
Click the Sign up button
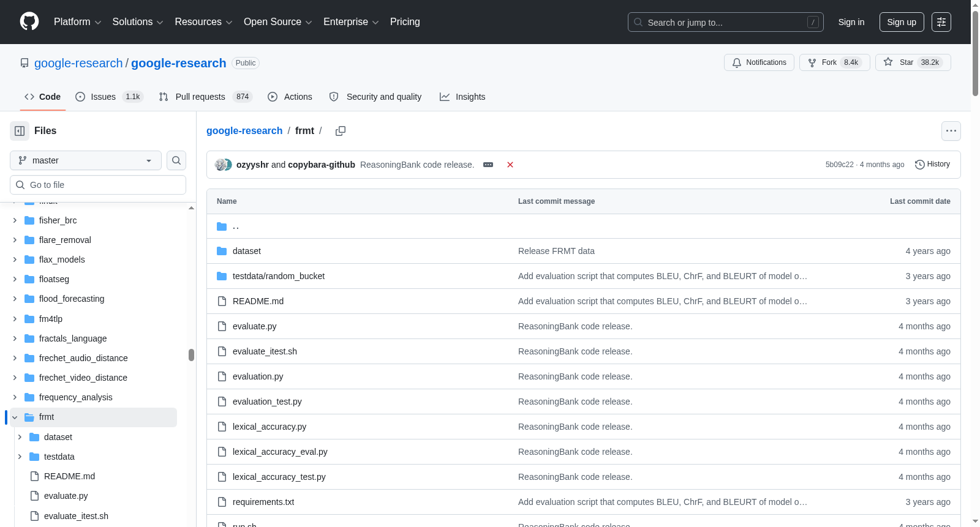902,22
